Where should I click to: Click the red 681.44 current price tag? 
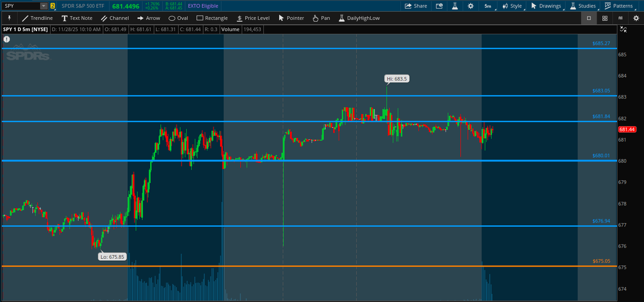coord(627,130)
